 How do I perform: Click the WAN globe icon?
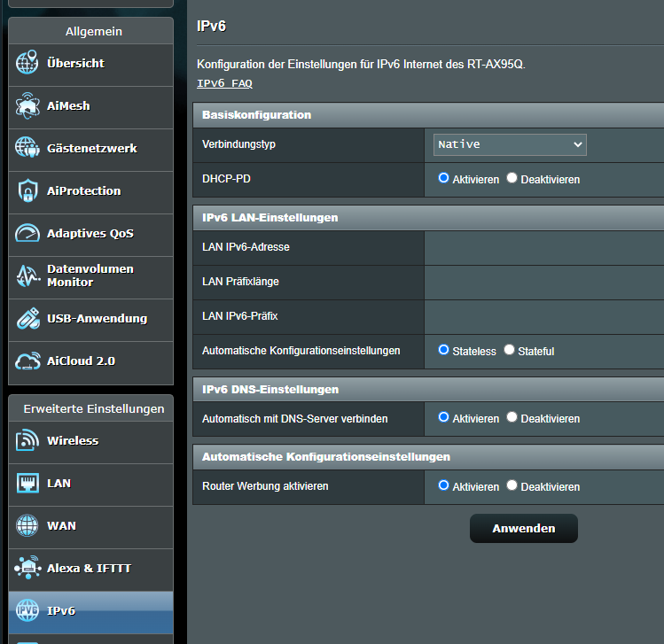coord(27,525)
